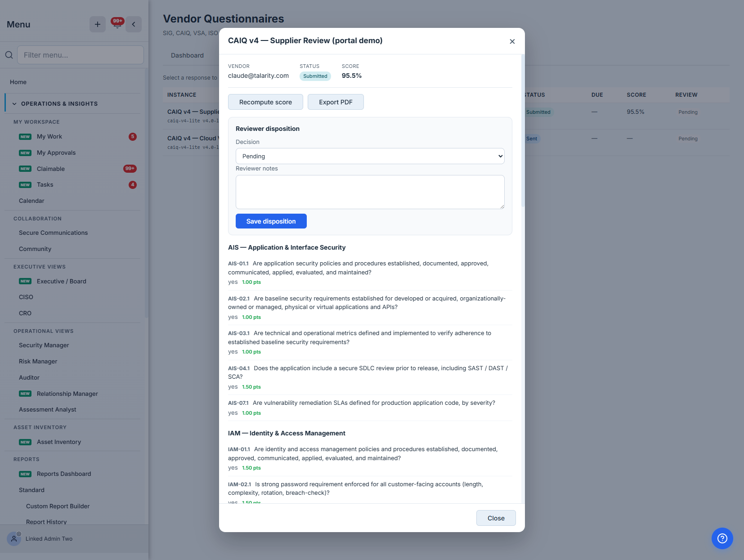Click the AIS-04.1 1.50 pts score
Image resolution: width=744 pixels, height=560 pixels.
[251, 387]
